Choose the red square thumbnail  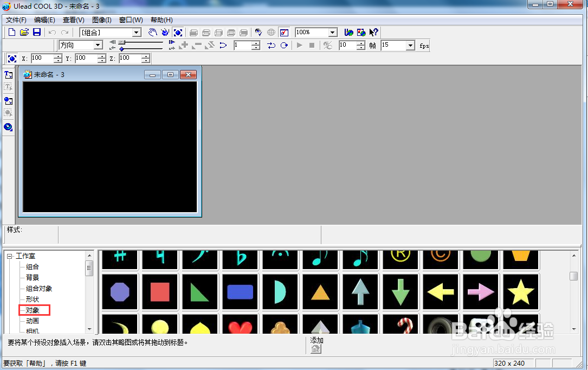tap(160, 292)
